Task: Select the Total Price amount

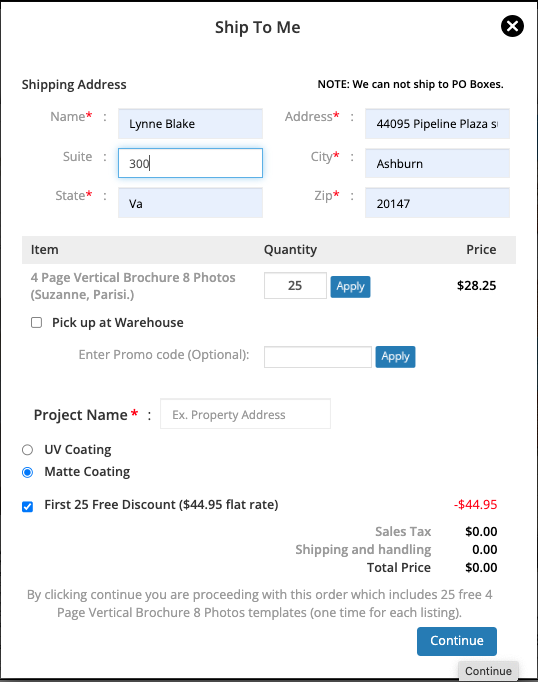Action: point(481,568)
